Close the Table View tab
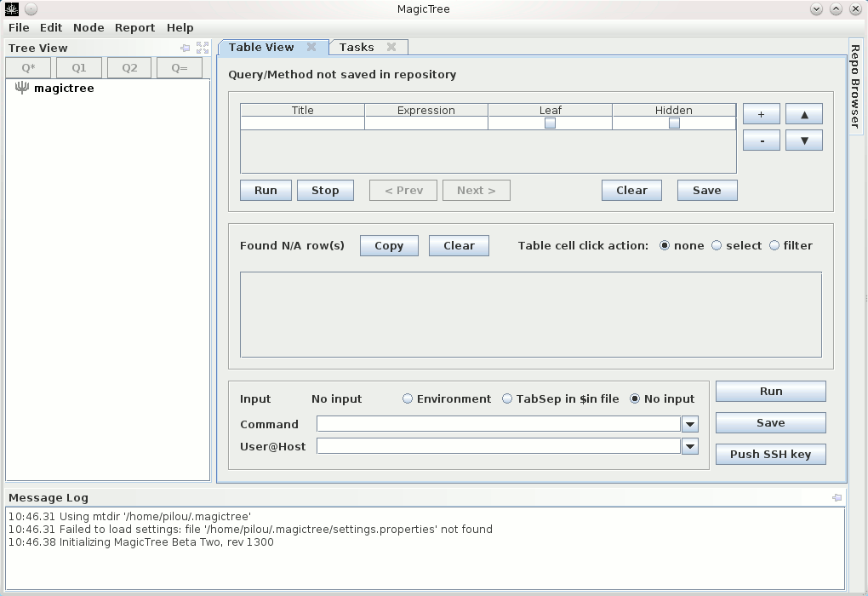This screenshot has height=596, width=868. pyautogui.click(x=312, y=48)
